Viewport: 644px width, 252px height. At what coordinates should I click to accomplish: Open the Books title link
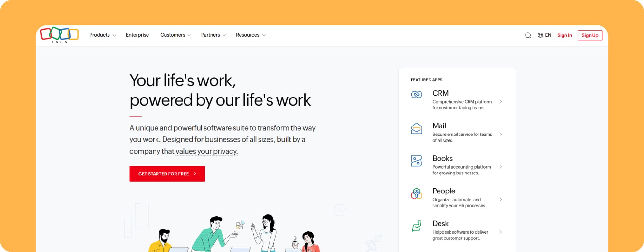point(442,158)
